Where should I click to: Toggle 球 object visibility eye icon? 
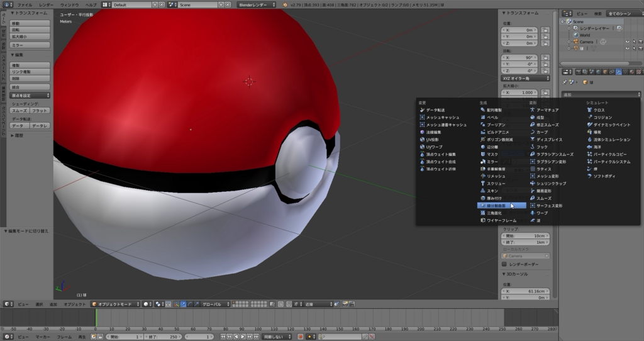pyautogui.click(x=626, y=48)
